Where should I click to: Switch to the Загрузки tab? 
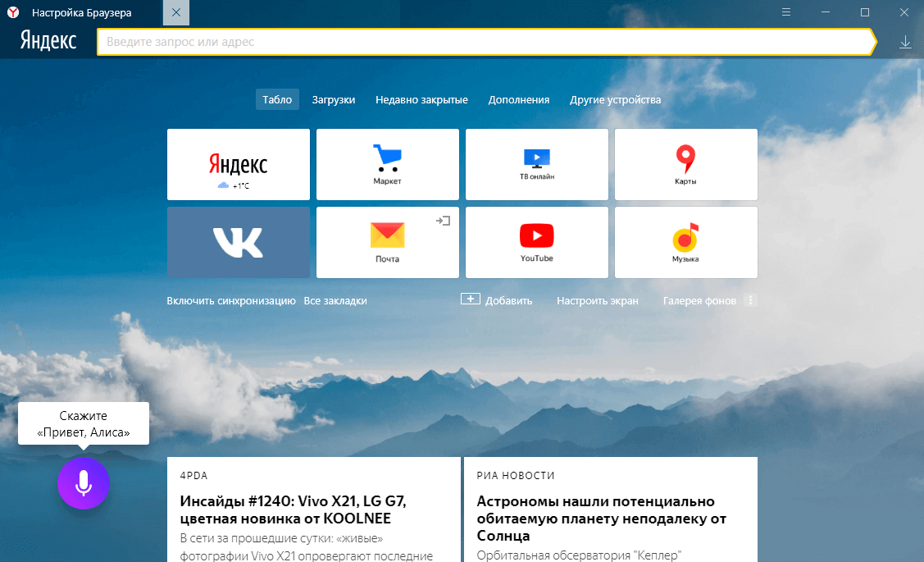click(333, 100)
